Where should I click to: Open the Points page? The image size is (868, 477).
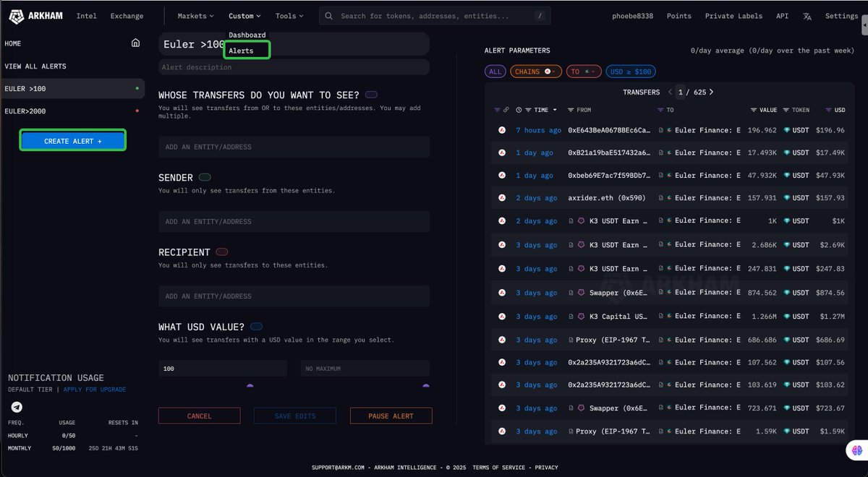679,16
